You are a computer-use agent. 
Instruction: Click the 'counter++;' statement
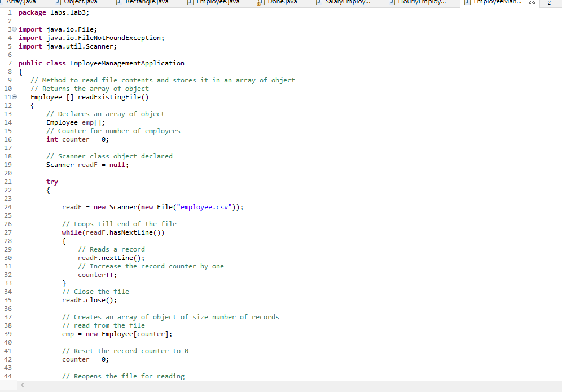pyautogui.click(x=98, y=275)
